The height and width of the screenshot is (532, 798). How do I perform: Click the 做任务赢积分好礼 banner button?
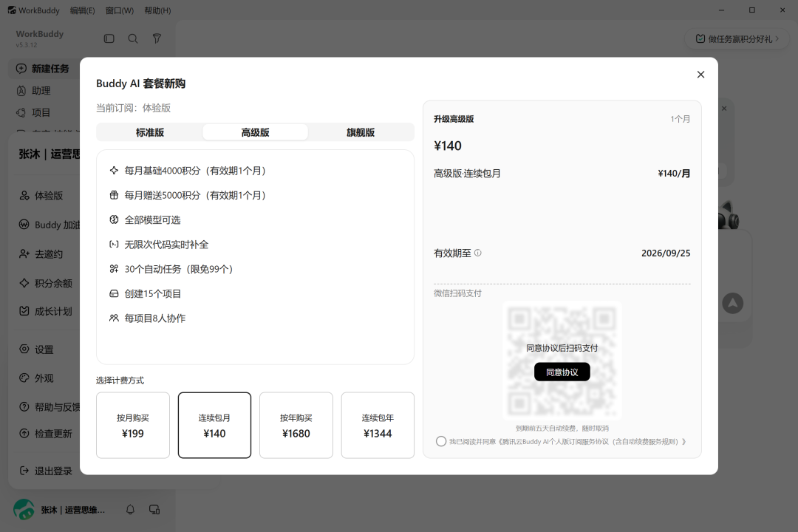737,38
